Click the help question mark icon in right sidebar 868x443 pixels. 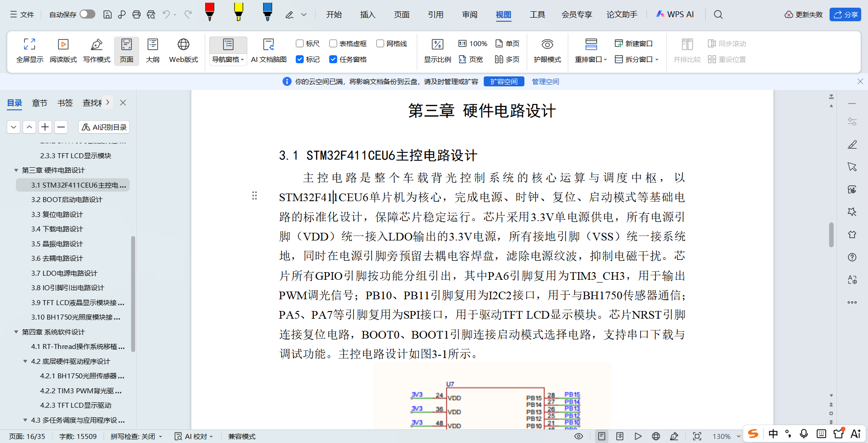point(852,257)
